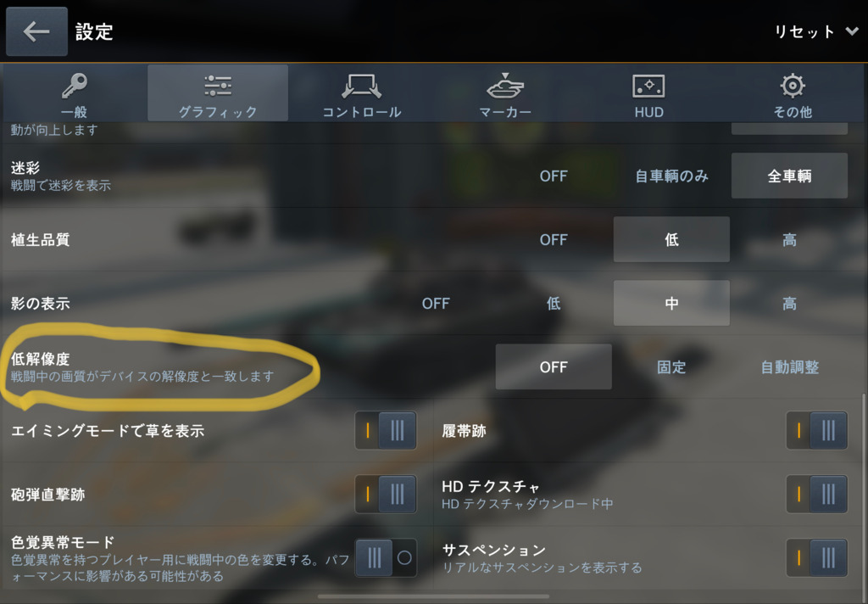Toggle エイミングモードで草を表示 switch
This screenshot has width=868, height=604.
pos(386,431)
